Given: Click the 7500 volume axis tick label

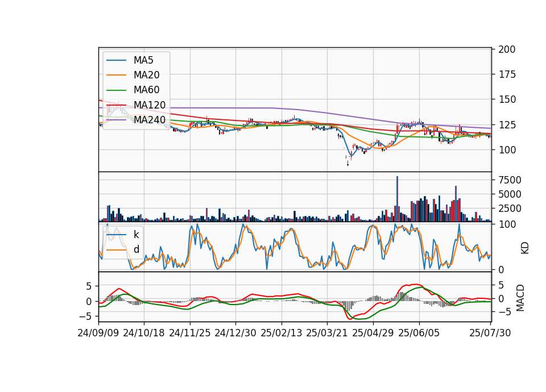Looking at the screenshot, I should 510,180.
